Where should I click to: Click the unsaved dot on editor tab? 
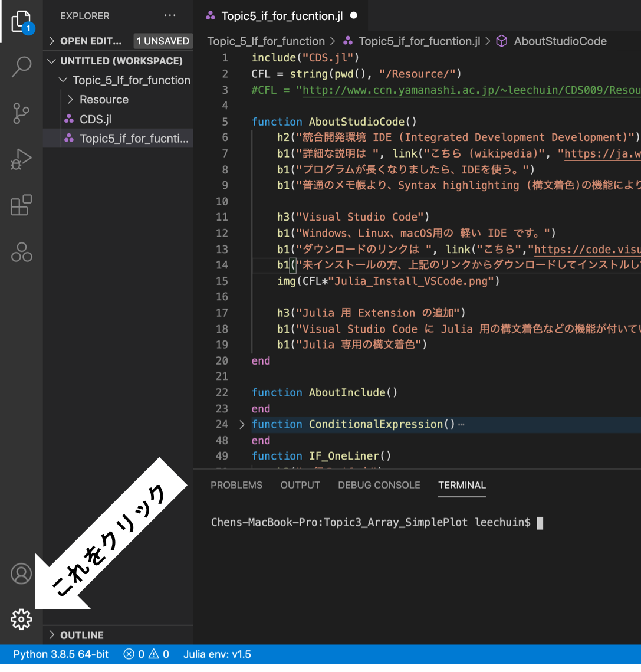coord(353,15)
